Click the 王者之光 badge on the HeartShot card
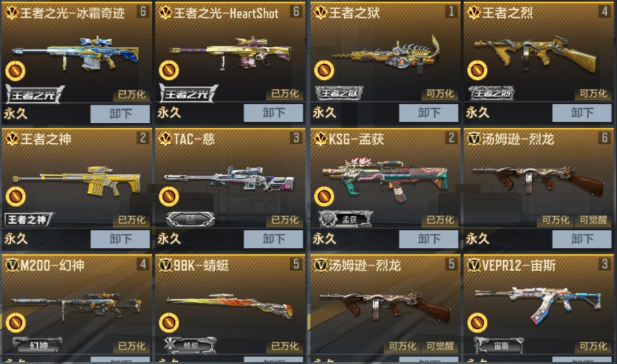 (x=188, y=94)
